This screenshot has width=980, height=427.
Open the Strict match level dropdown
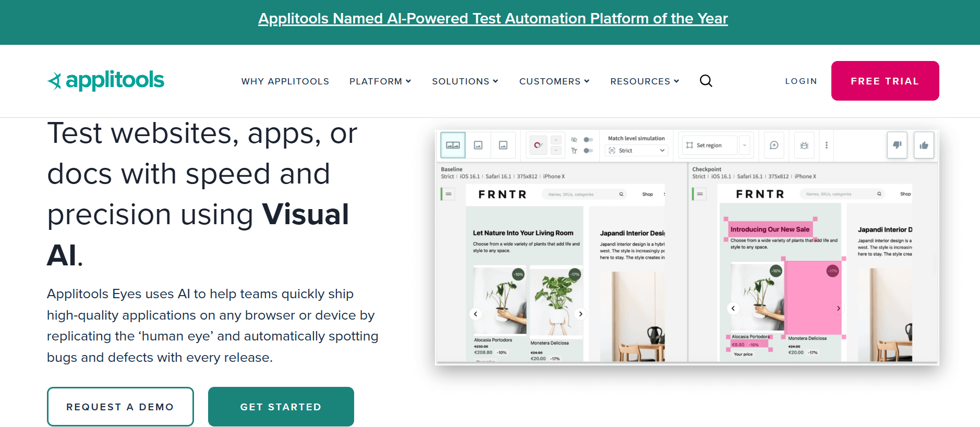tap(636, 150)
